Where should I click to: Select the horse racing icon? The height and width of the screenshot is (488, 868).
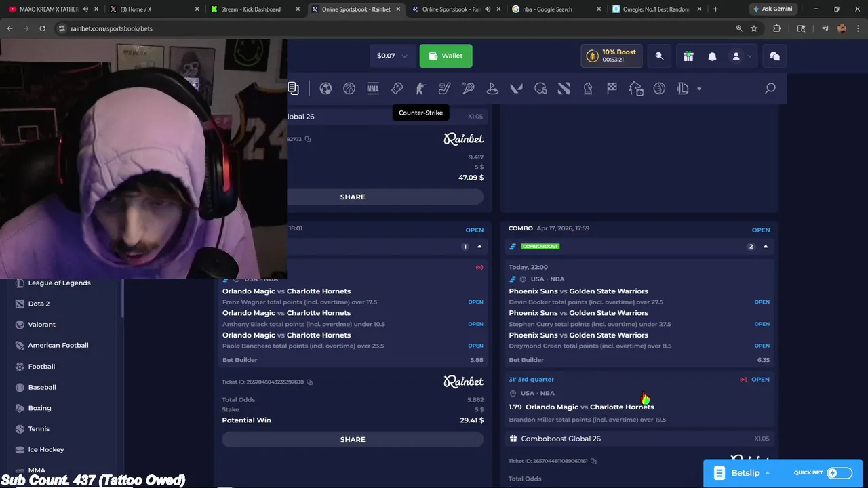tap(635, 88)
